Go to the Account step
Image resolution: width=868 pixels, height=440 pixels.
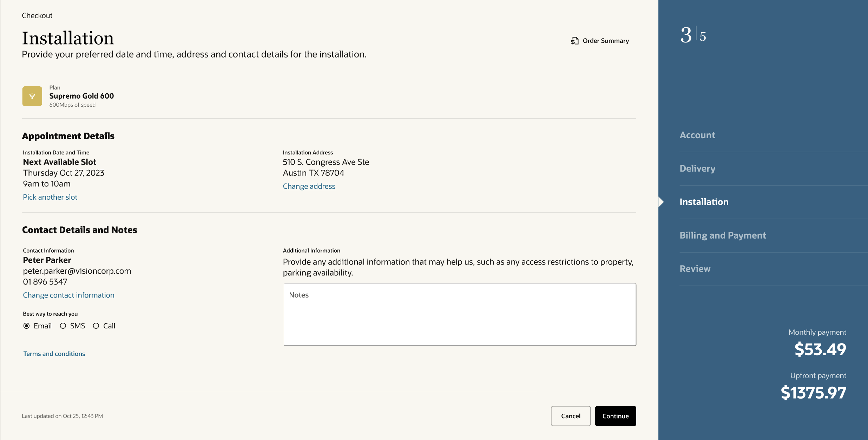pos(697,135)
